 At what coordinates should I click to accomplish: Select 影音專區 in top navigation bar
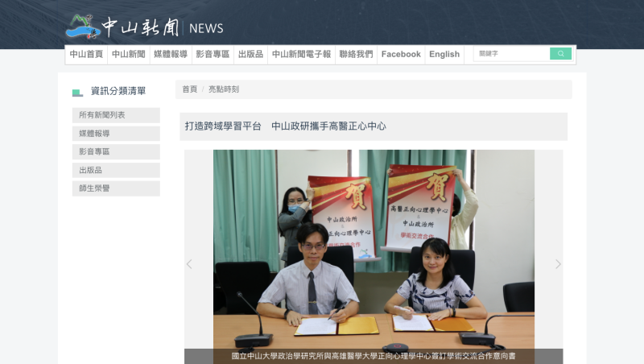213,55
